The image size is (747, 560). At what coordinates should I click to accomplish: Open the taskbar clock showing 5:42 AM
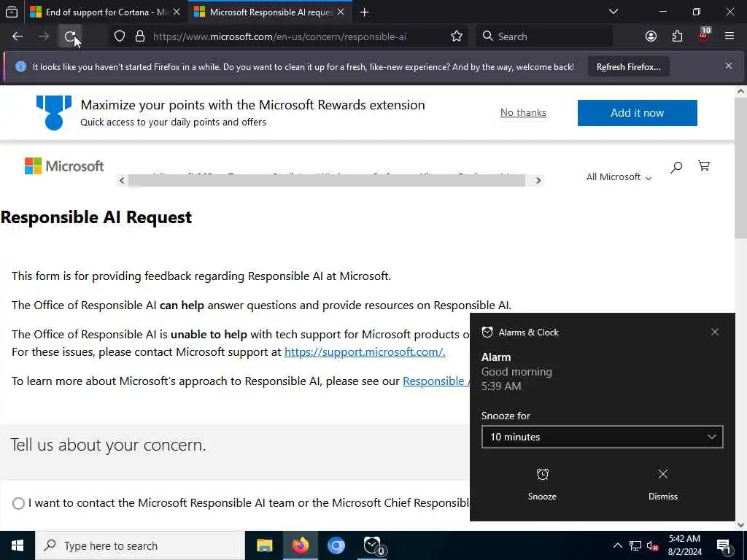coord(684,545)
